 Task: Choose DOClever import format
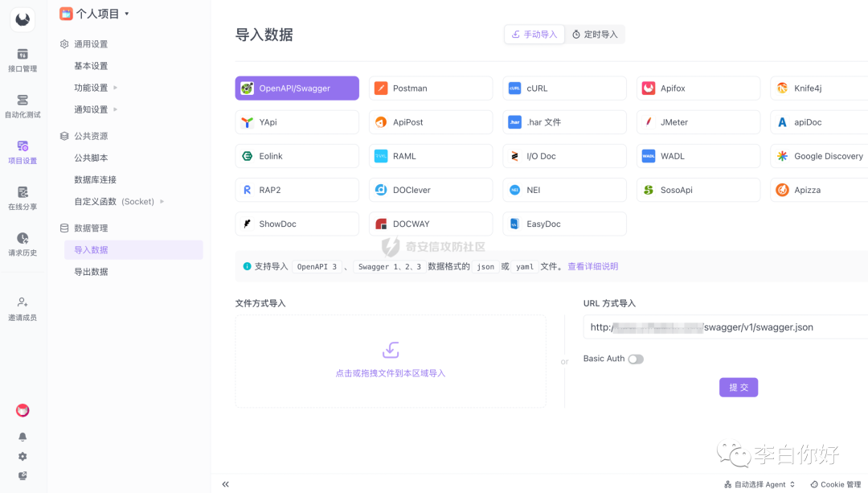coord(431,190)
